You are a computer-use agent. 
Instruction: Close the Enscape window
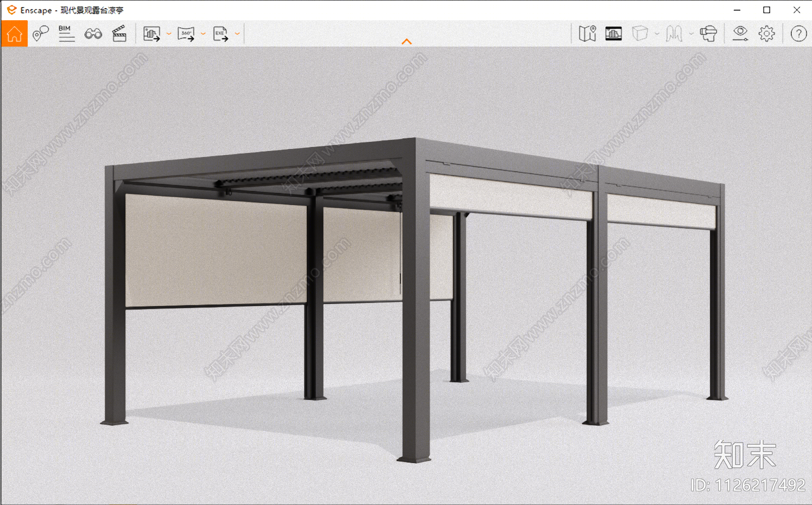coord(796,10)
